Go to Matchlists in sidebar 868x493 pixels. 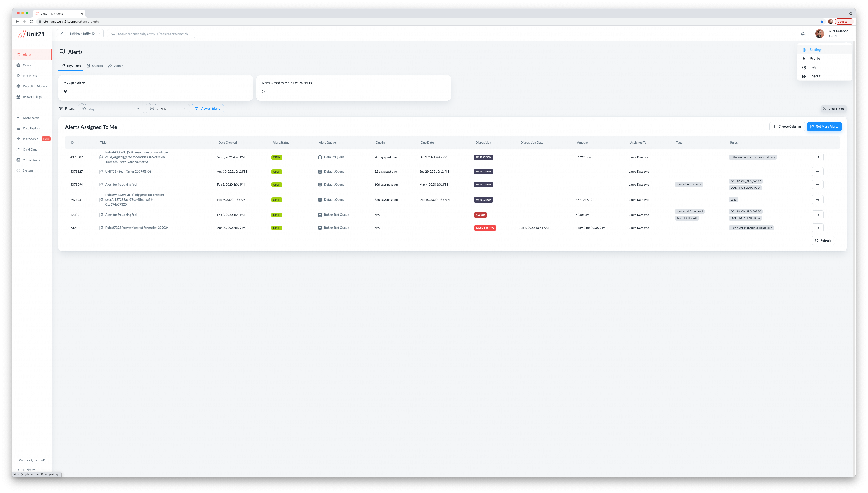(x=29, y=76)
